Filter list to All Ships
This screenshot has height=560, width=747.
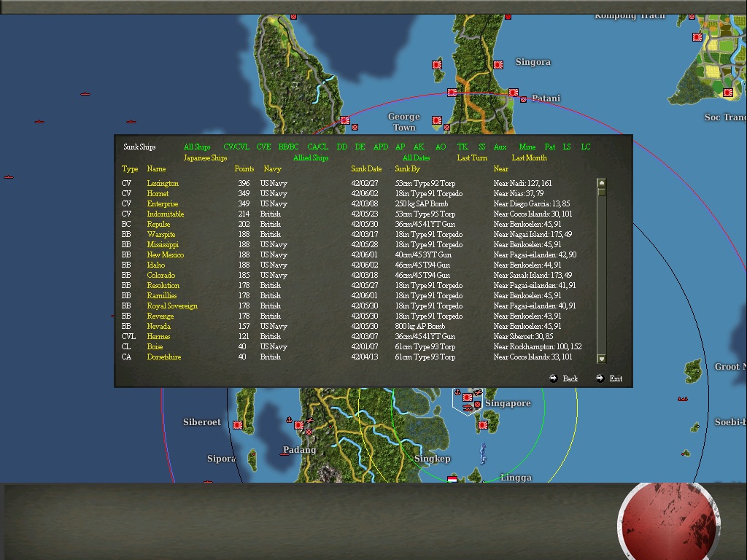197,147
